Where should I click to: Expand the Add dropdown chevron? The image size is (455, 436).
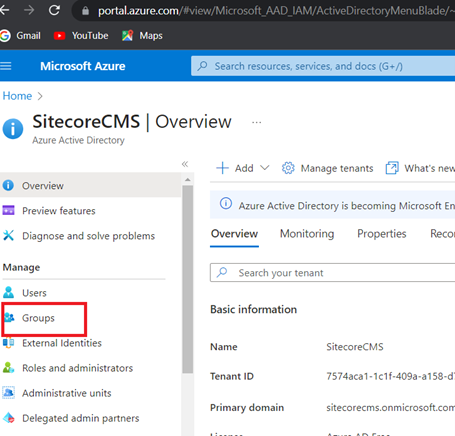pyautogui.click(x=265, y=168)
